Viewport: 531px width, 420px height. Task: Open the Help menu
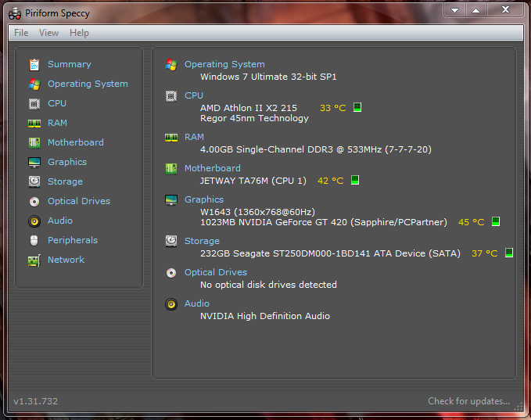click(79, 33)
